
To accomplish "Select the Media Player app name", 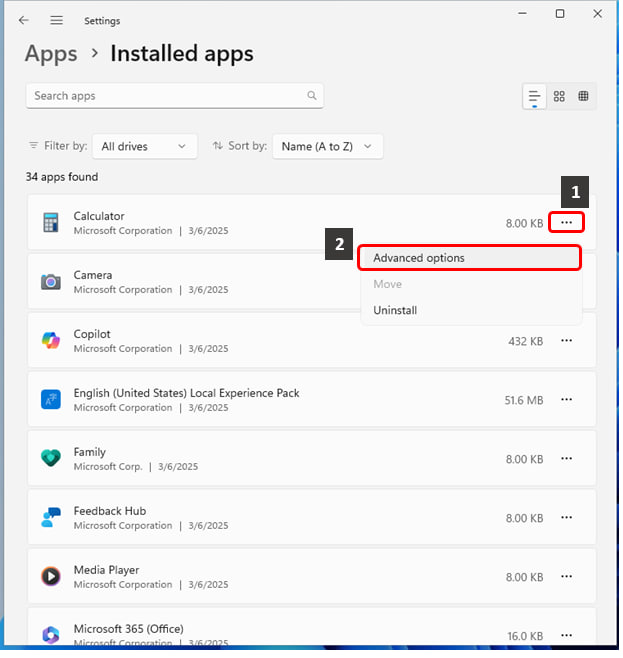I will [x=106, y=570].
